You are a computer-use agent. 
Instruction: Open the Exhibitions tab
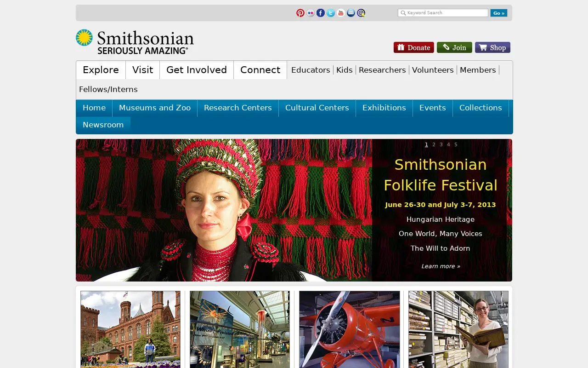[384, 108]
